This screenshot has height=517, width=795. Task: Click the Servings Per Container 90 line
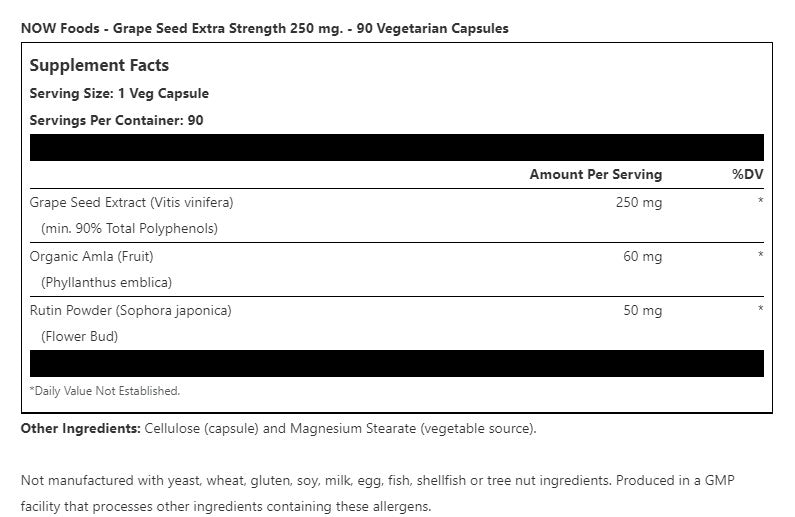tap(117, 120)
